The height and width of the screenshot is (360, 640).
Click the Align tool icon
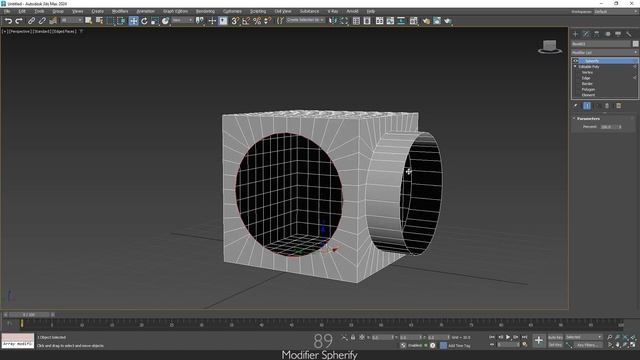pyautogui.click(x=344, y=21)
